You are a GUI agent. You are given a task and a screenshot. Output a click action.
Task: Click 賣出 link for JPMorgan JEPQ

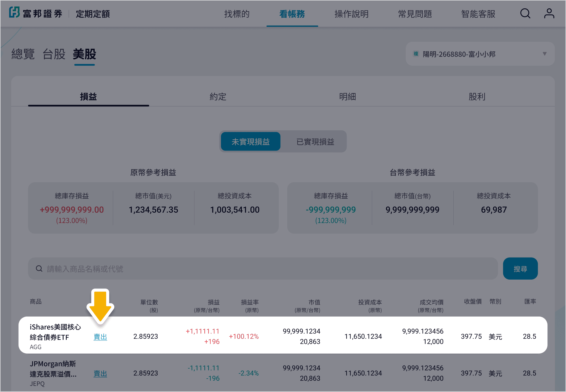tap(100, 373)
